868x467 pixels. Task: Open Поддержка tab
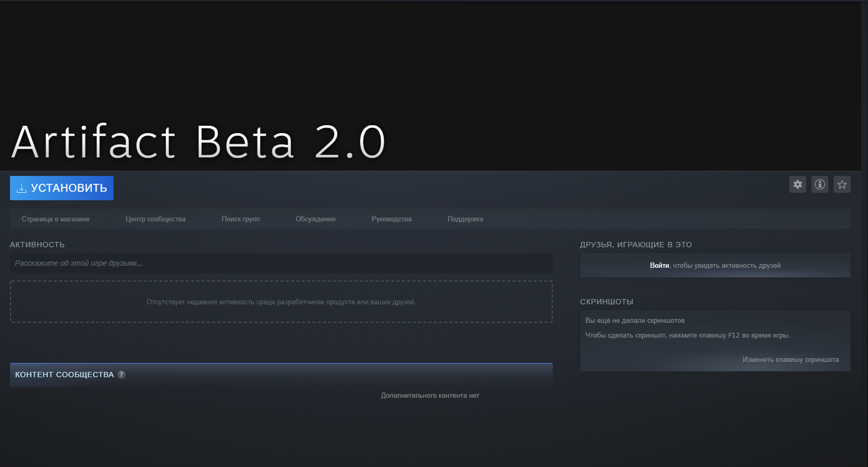[466, 219]
